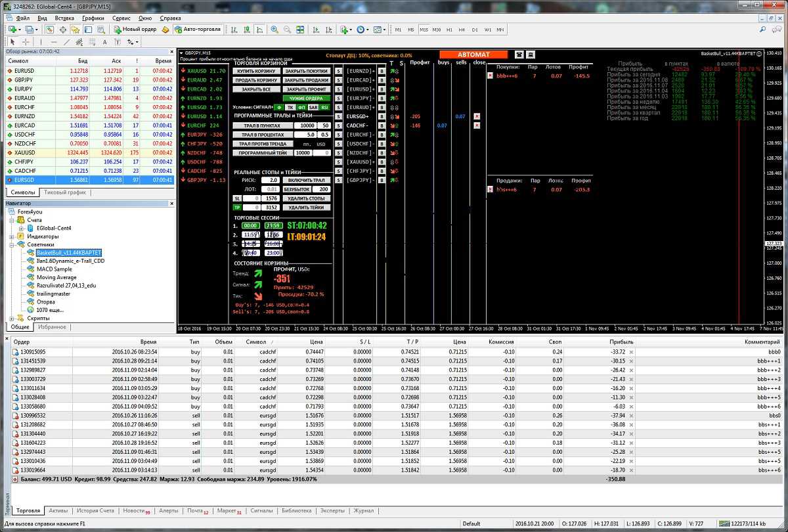
Task: Click the РИСК value input field
Action: [270, 179]
